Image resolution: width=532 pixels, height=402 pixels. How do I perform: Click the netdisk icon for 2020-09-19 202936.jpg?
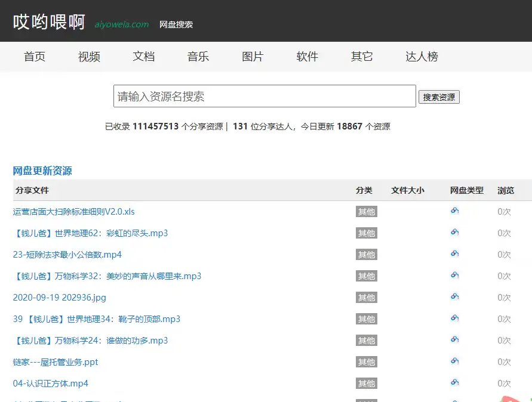[454, 296]
